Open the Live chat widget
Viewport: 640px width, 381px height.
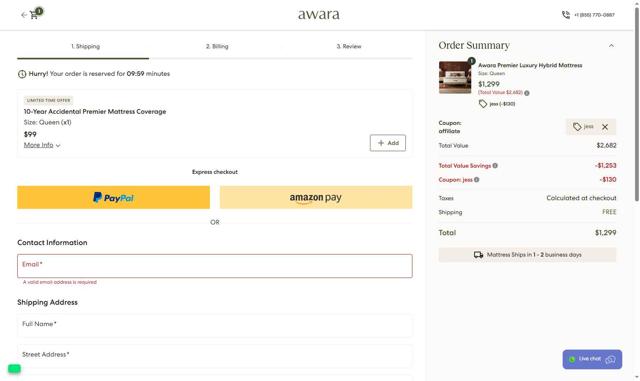coord(592,359)
